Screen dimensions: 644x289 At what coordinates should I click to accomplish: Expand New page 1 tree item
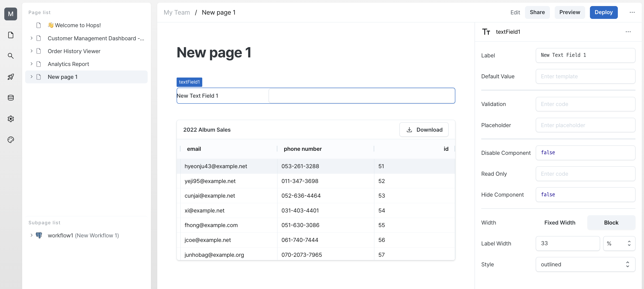click(31, 77)
